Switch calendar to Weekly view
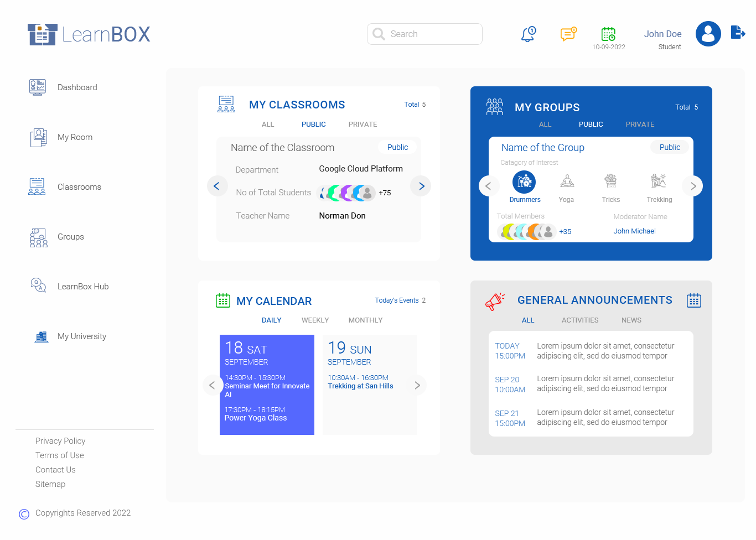This screenshot has width=756, height=540. coord(315,320)
